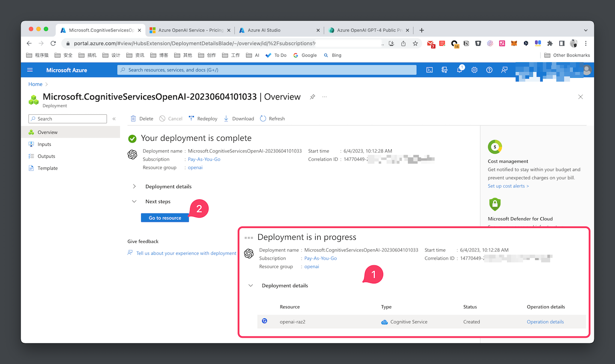The image size is (615, 364).
Task: Select Overview in the left menu
Action: [x=70, y=132]
